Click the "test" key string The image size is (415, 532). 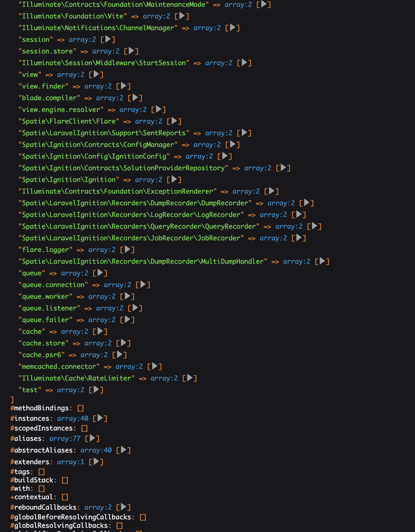pyautogui.click(x=30, y=390)
